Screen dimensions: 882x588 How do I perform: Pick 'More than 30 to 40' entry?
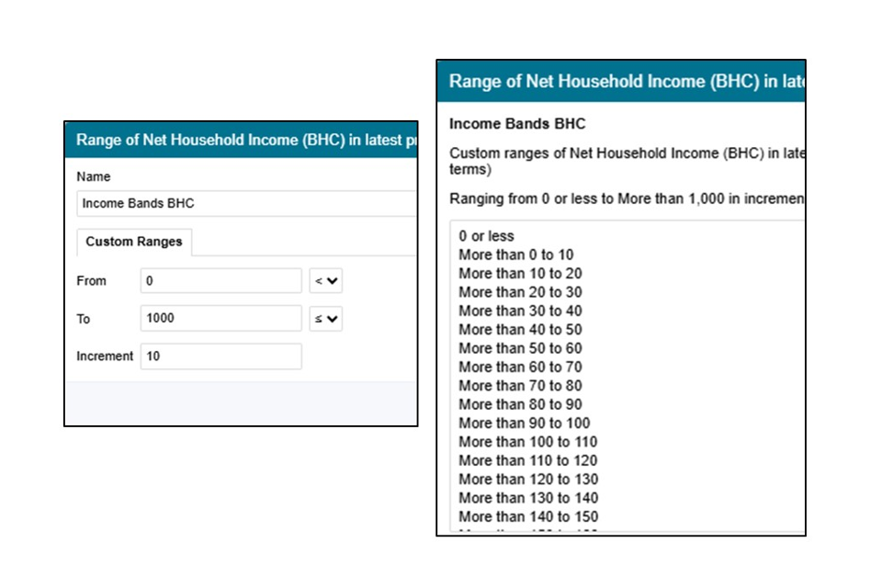click(x=520, y=311)
